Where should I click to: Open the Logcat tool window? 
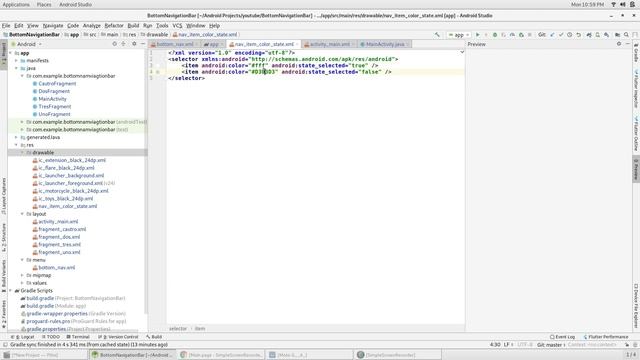tap(24, 337)
